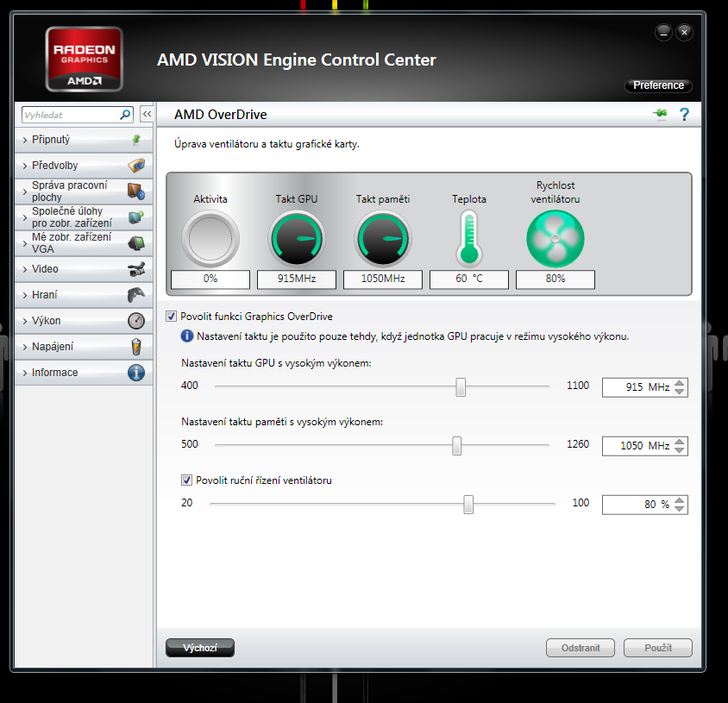The height and width of the screenshot is (703, 728).
Task: Minimize the Control Center window
Action: [x=663, y=33]
